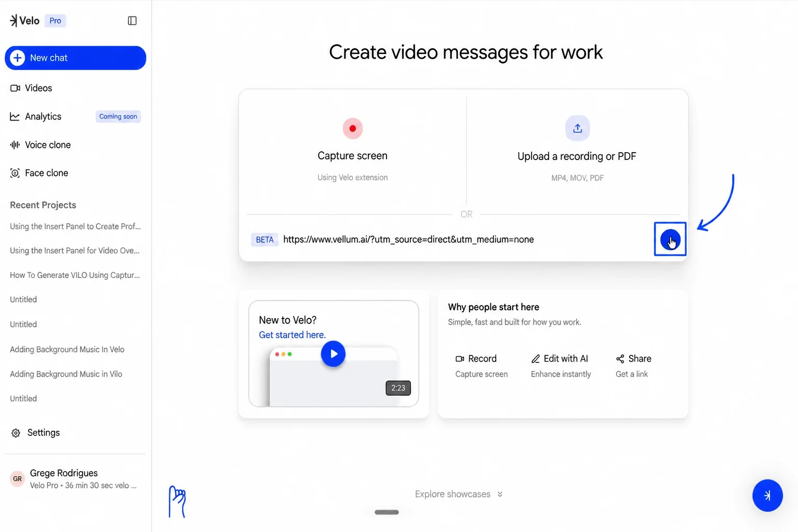
Task: Click the red record icon
Action: click(353, 128)
